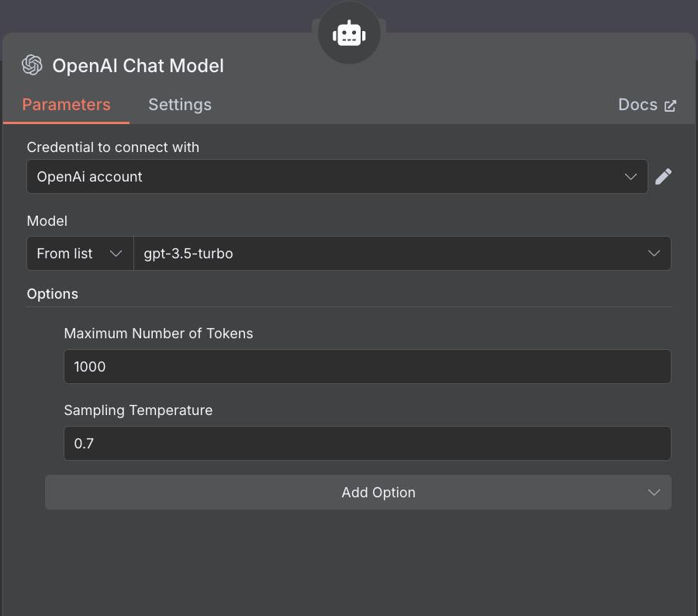The height and width of the screenshot is (616, 698).
Task: Click the Sampling Temperature input field
Action: coord(368,443)
